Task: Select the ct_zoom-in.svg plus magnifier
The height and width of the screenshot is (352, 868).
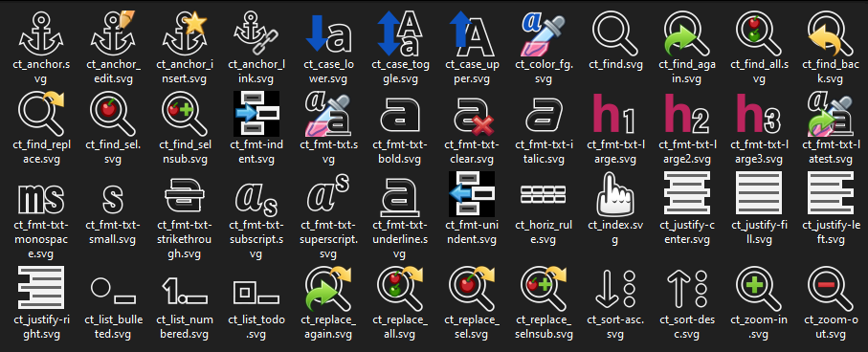Action: (x=758, y=288)
